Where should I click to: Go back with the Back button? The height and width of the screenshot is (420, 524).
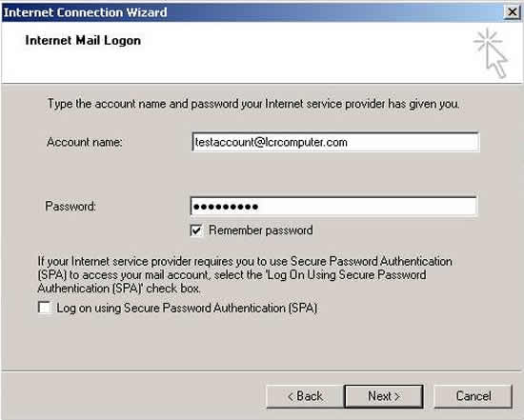tap(305, 396)
